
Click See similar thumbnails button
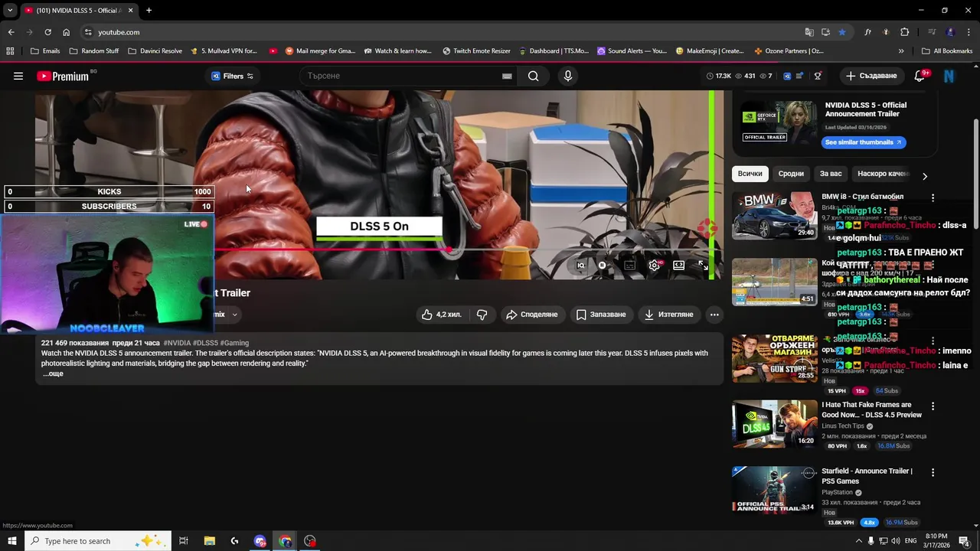863,142
